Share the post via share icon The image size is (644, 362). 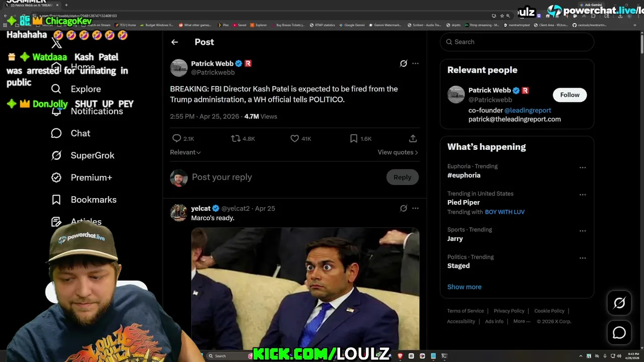413,138
